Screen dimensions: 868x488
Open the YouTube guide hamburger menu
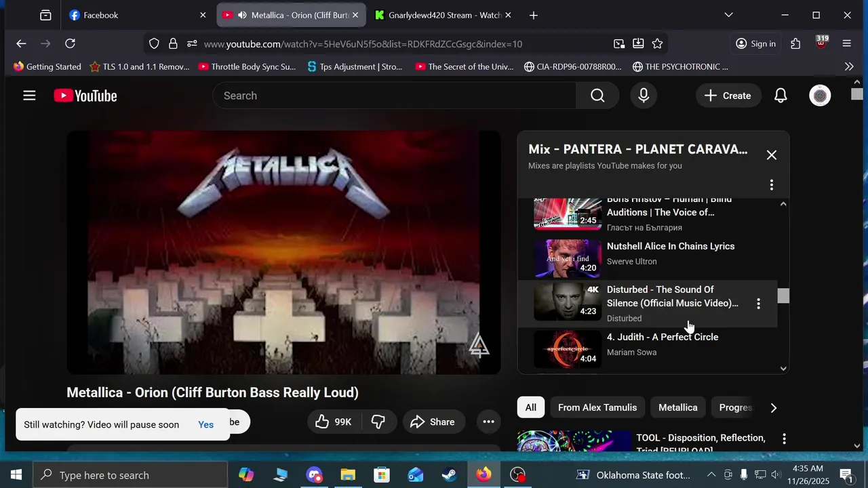click(29, 96)
